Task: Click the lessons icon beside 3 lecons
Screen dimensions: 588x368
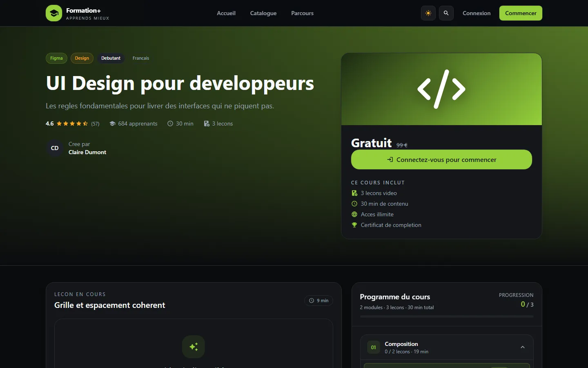Action: pos(207,123)
